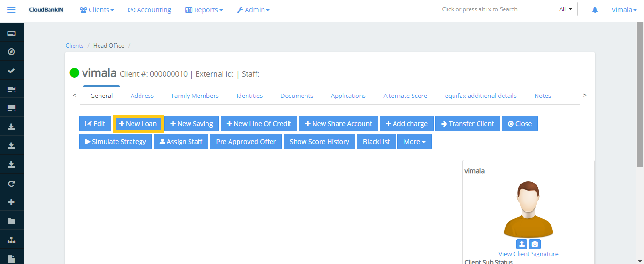Expand the More actions dropdown button

tap(414, 142)
